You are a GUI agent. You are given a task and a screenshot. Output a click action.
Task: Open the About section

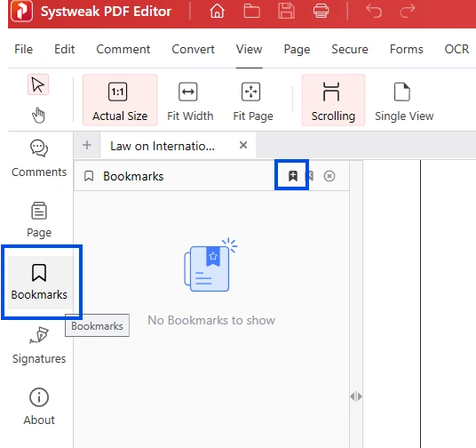point(39,406)
